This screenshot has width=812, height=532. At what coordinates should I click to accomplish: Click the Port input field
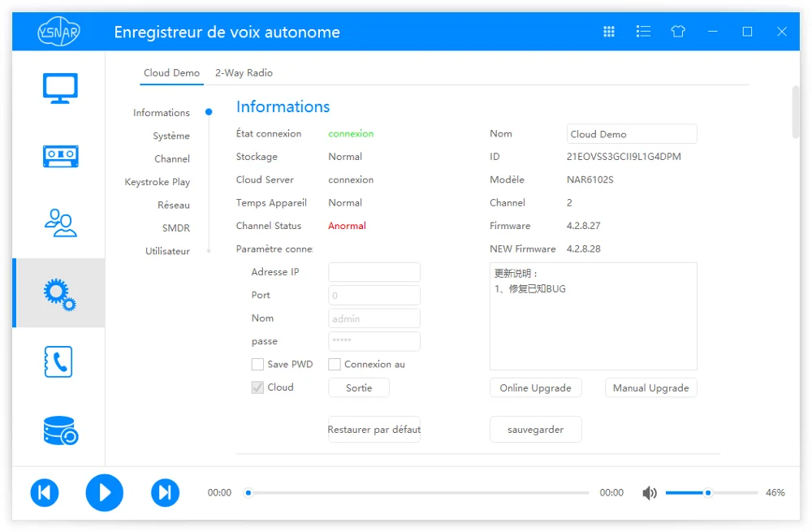(374, 296)
